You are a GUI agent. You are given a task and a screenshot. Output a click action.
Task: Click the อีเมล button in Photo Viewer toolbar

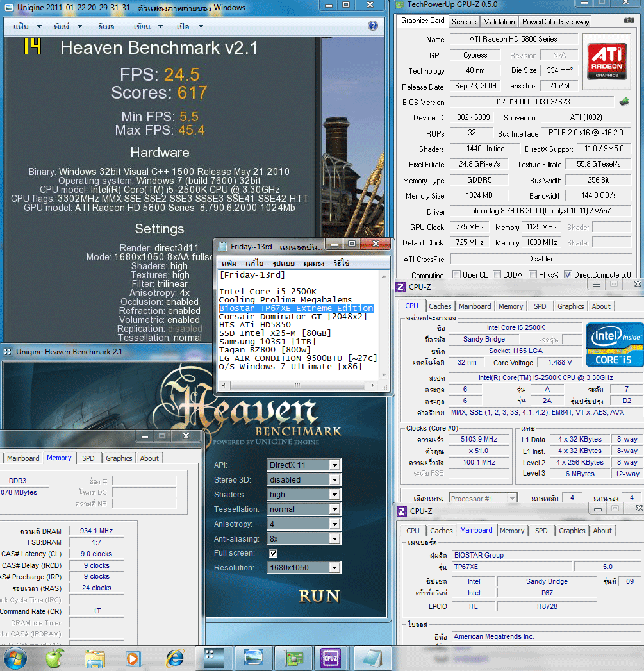point(106,26)
